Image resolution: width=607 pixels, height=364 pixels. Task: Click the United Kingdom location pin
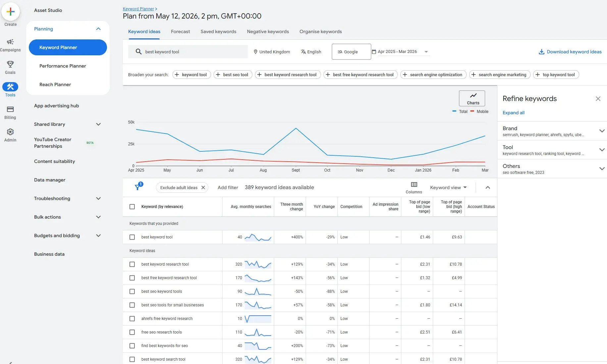coord(255,52)
